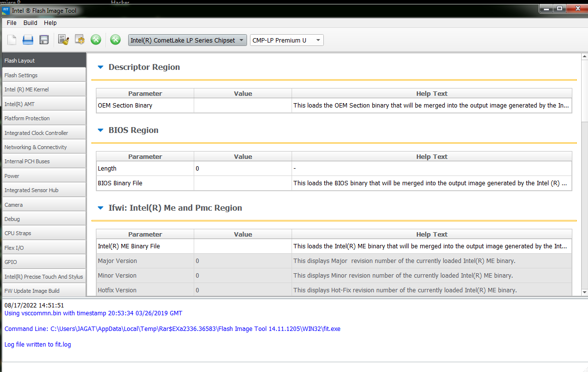The image size is (588, 372).
Task: Click the first green Build icon
Action: pyautogui.click(x=96, y=40)
